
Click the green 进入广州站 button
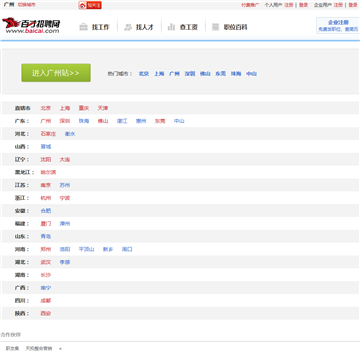(56, 73)
